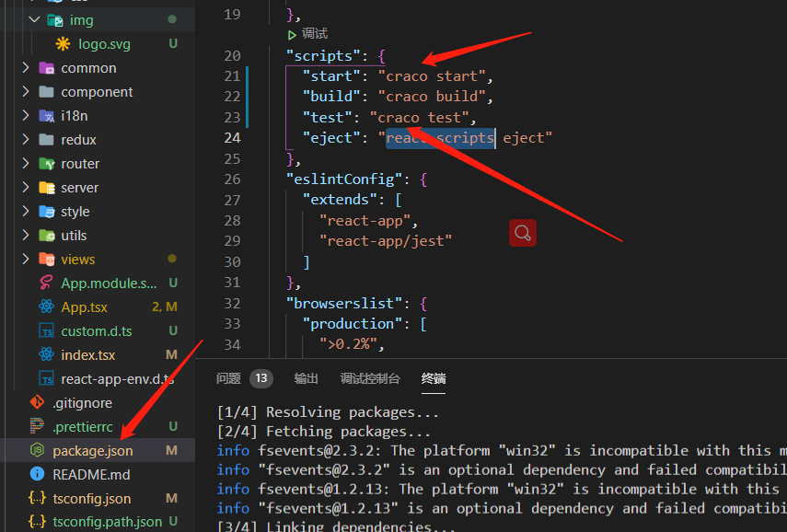This screenshot has height=532, width=787.
Task: Click the "craco start" value text
Action: point(432,76)
